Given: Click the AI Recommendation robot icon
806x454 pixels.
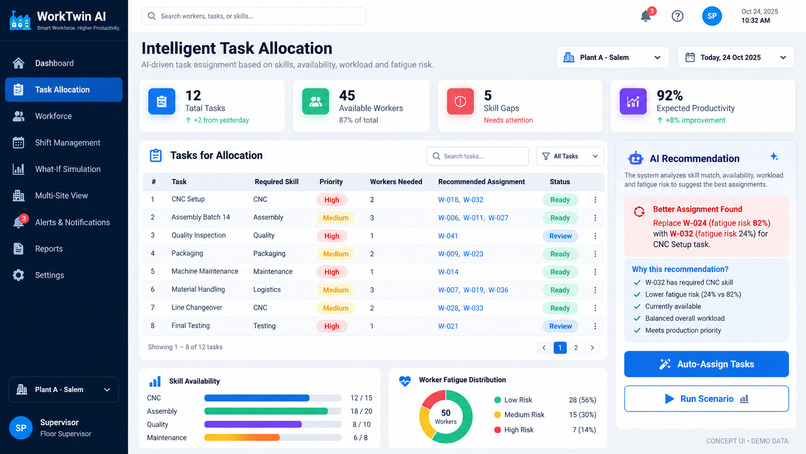Looking at the screenshot, I should click(x=635, y=158).
